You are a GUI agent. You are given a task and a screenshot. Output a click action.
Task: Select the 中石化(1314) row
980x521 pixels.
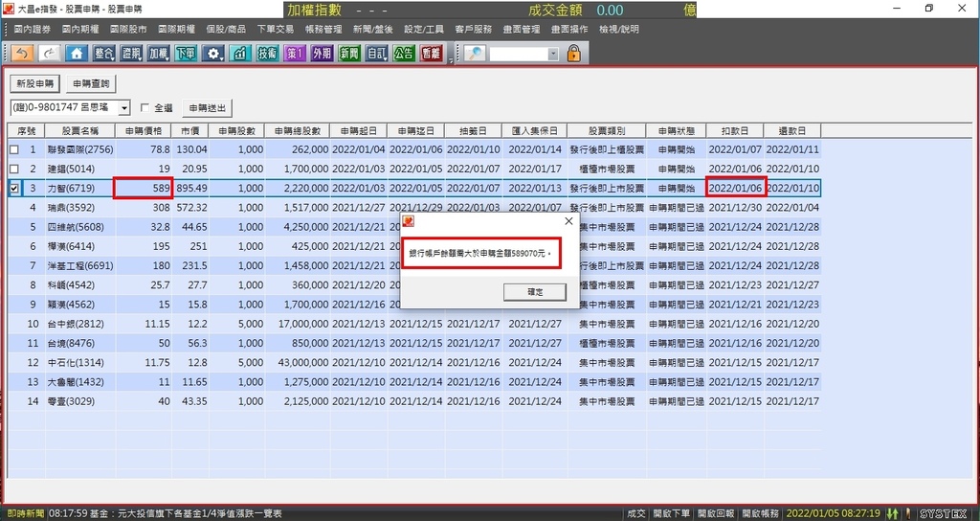click(x=413, y=363)
